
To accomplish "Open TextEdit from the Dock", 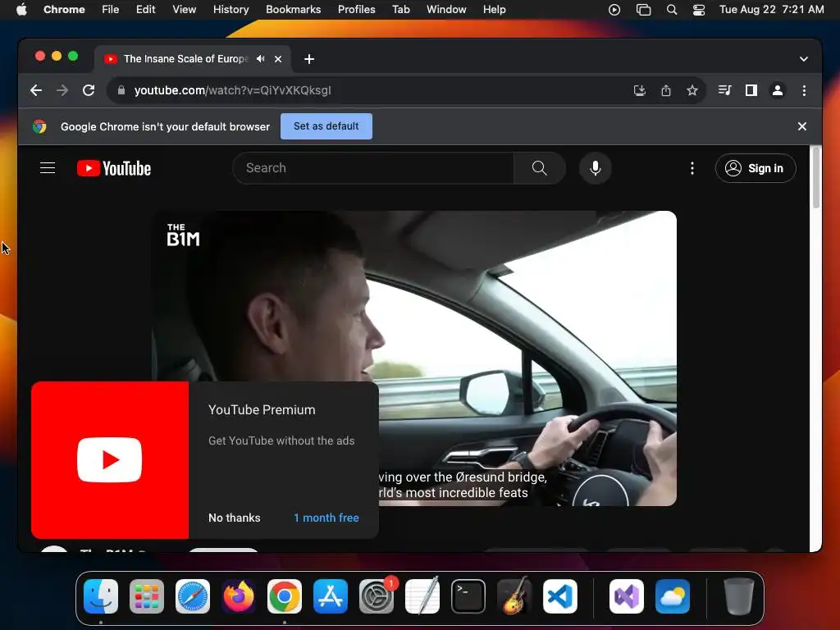I will [422, 596].
